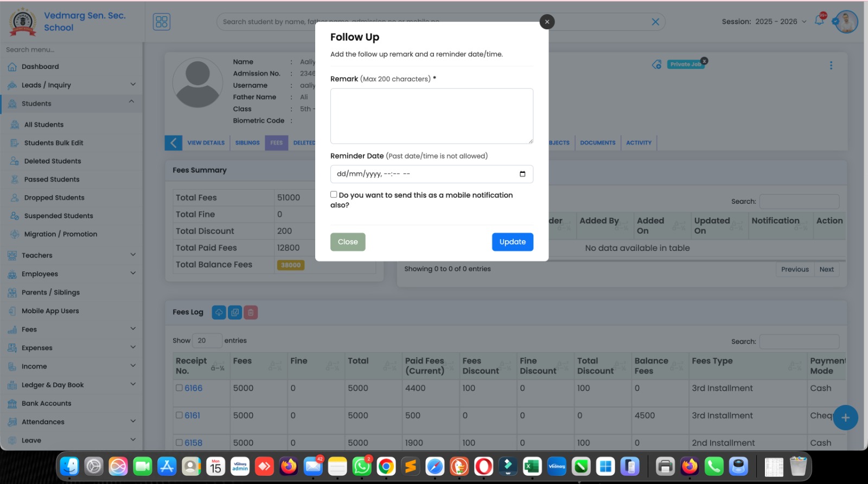
Task: Clear the student search with X icon
Action: (x=655, y=22)
